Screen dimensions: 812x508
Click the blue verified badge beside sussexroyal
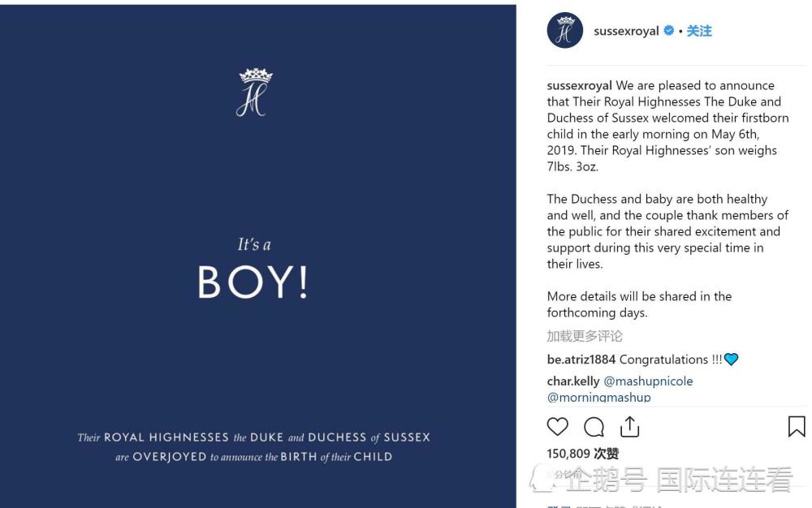coord(668,31)
